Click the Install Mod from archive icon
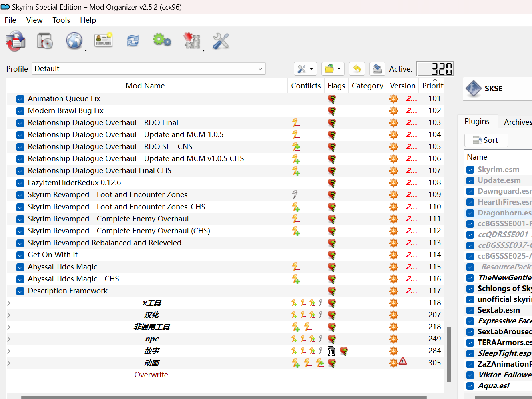 (x=45, y=41)
